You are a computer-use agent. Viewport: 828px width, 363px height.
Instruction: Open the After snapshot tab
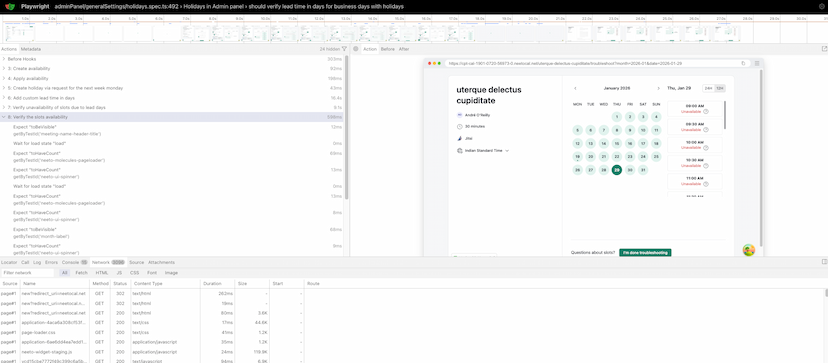[404, 49]
